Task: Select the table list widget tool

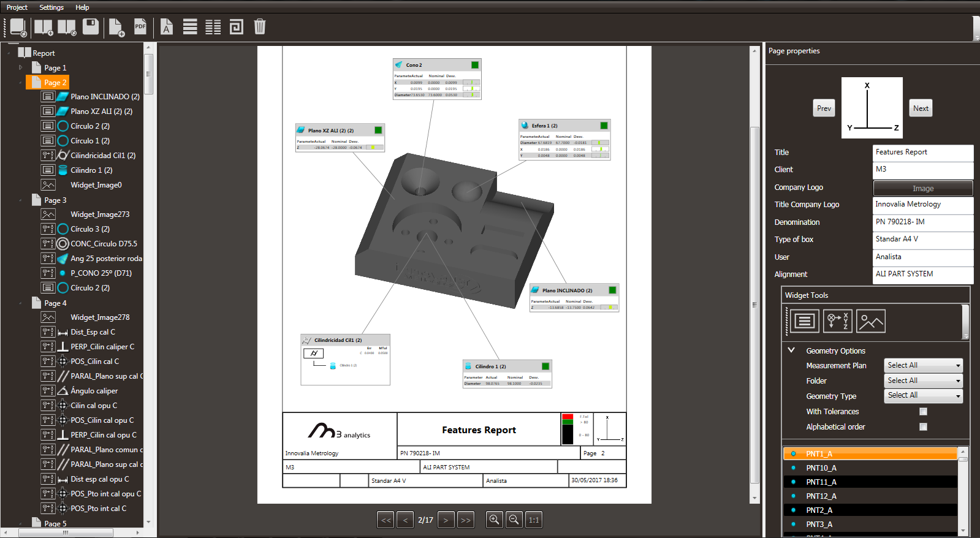Action: click(804, 321)
